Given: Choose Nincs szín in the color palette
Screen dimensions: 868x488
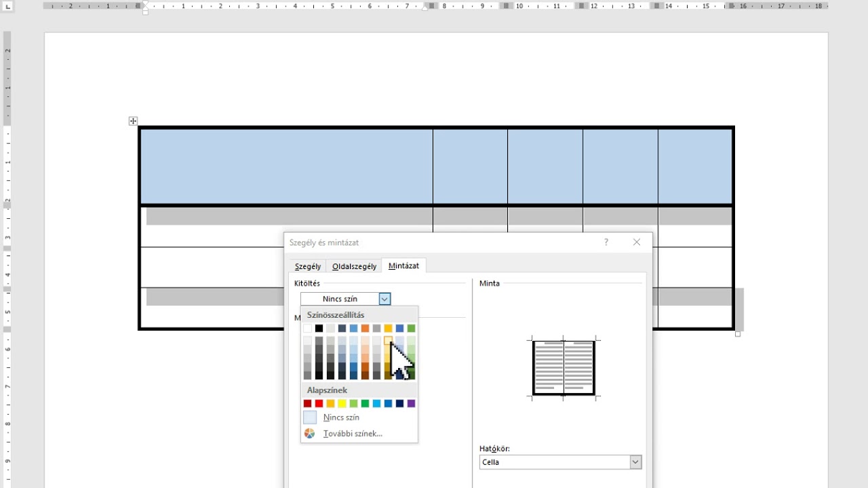Looking at the screenshot, I should pos(341,418).
